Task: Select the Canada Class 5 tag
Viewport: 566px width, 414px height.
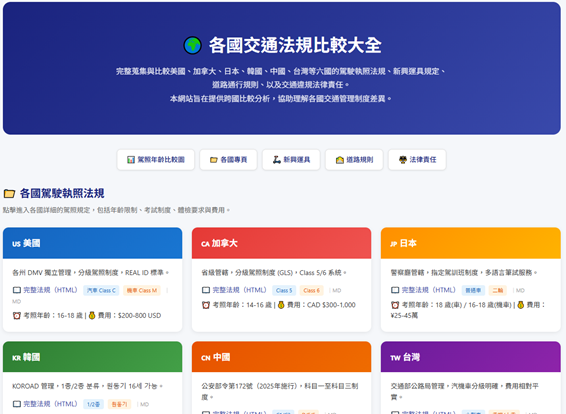Action: click(x=284, y=290)
